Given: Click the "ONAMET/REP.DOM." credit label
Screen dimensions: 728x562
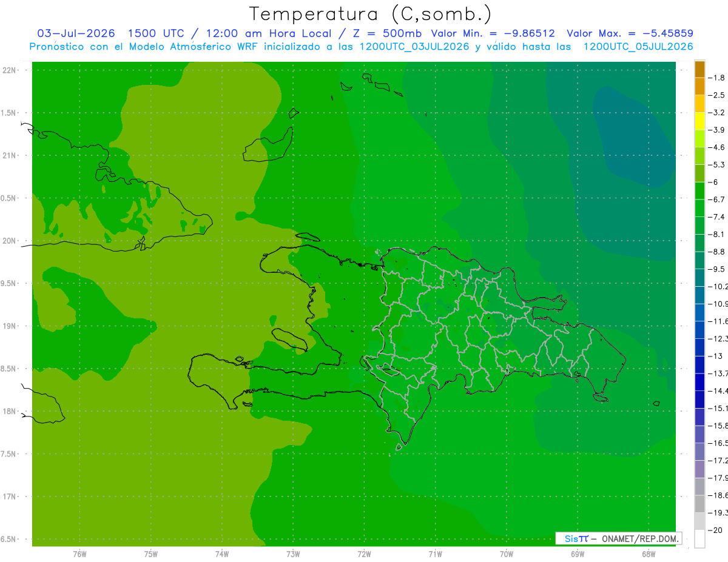Looking at the screenshot, I should coord(639,538).
